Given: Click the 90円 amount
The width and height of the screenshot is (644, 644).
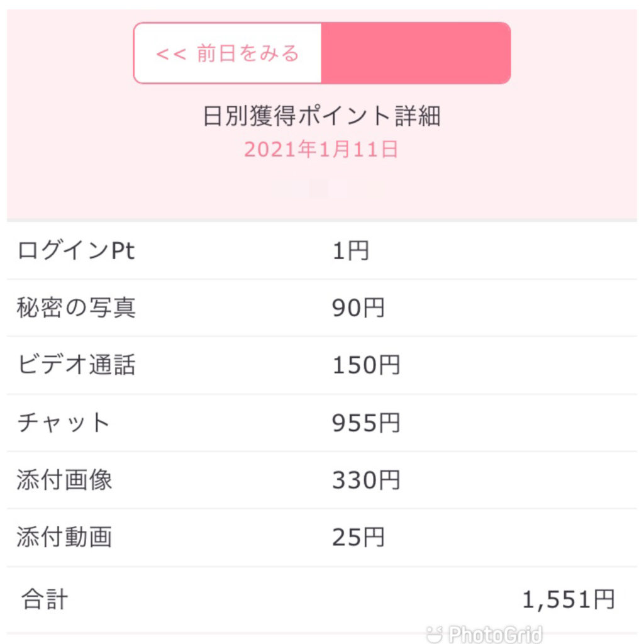Looking at the screenshot, I should (358, 308).
